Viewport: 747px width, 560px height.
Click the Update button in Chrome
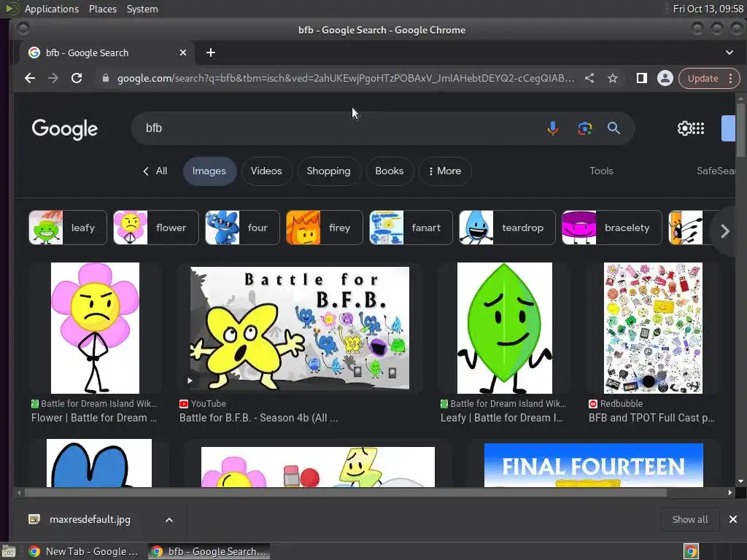703,78
